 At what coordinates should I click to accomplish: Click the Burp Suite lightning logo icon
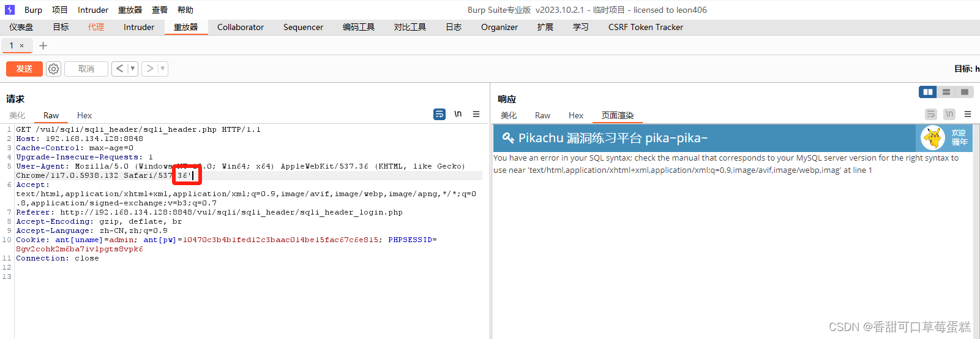(x=10, y=10)
